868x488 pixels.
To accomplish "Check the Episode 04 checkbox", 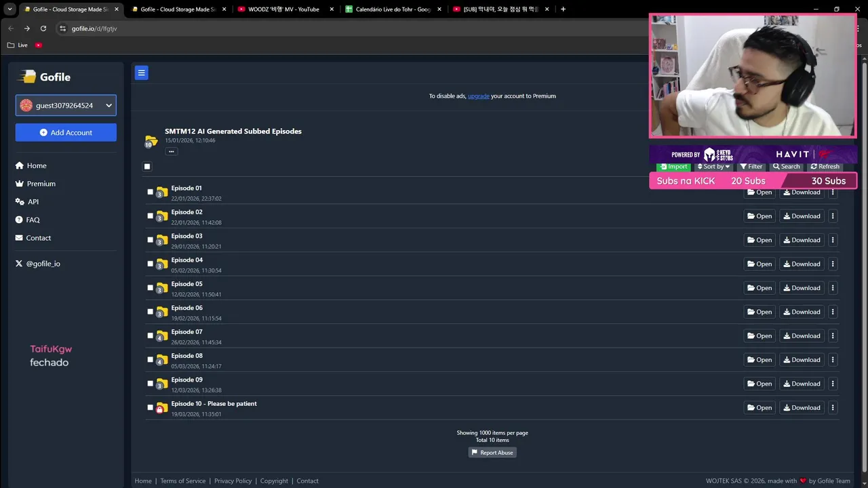I will coord(151,264).
